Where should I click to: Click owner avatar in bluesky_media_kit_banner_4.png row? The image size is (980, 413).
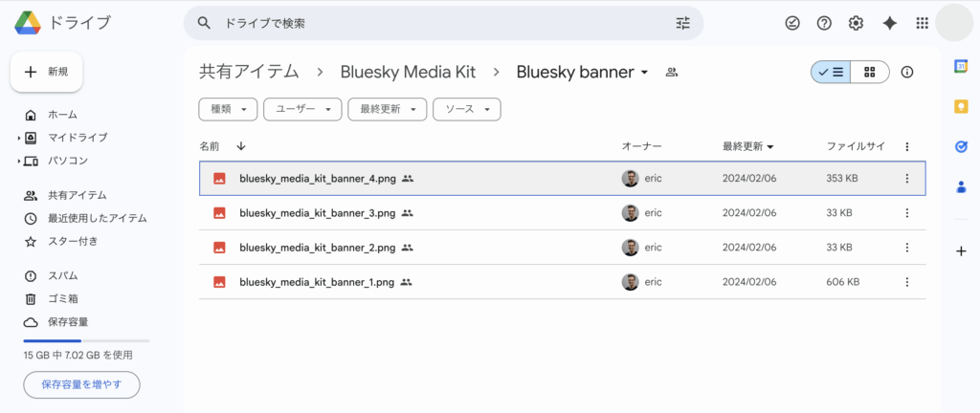point(630,179)
